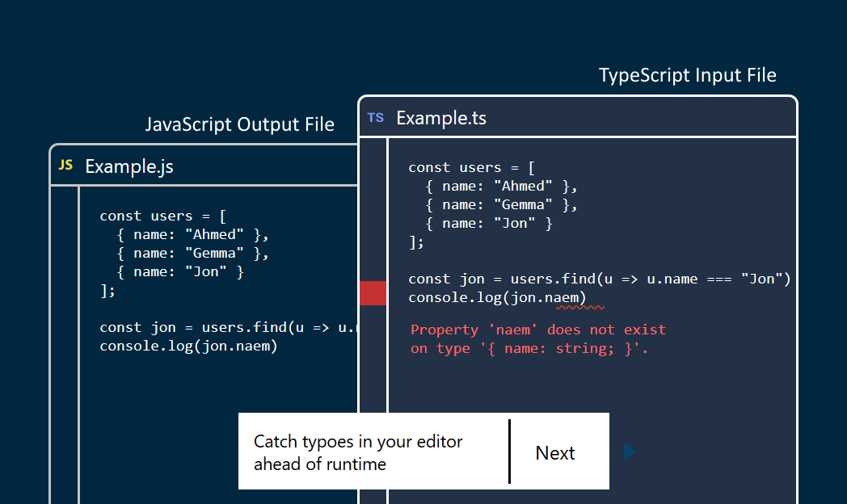Click the "Gemma" entry line in Example.js
The image size is (847, 504).
coord(193,254)
